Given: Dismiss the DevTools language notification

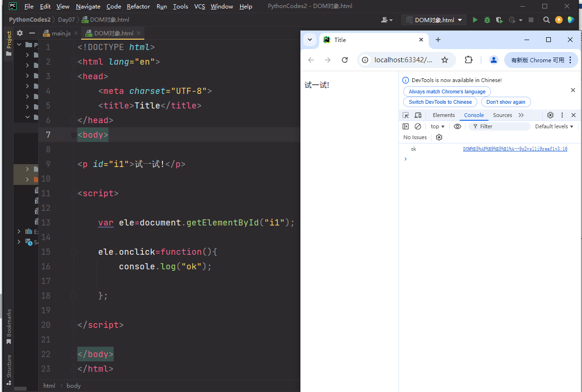Looking at the screenshot, I should 573,90.
